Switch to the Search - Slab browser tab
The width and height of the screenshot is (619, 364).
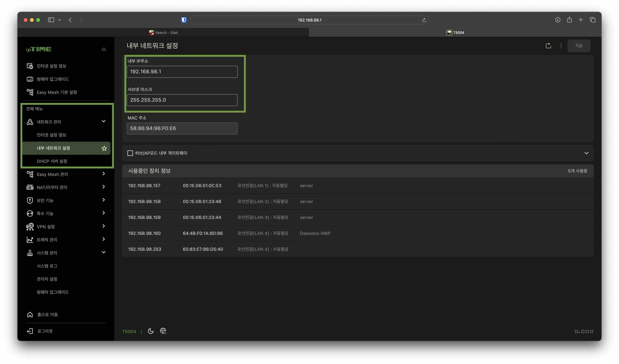pos(164,32)
